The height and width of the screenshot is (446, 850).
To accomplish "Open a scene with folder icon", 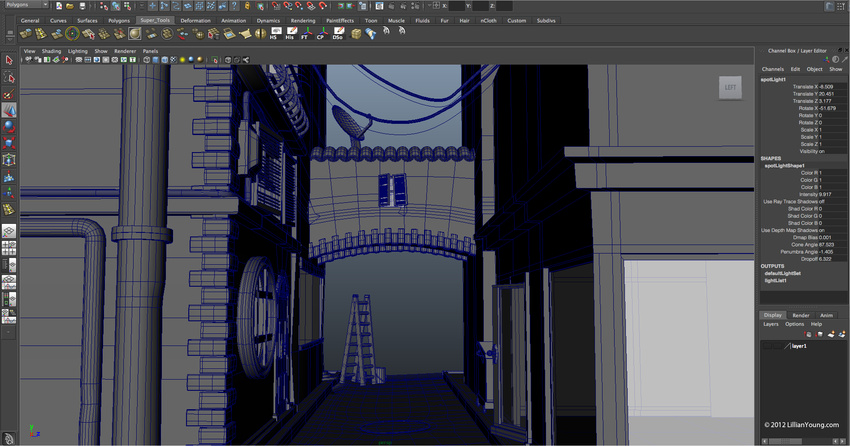I will [x=70, y=6].
